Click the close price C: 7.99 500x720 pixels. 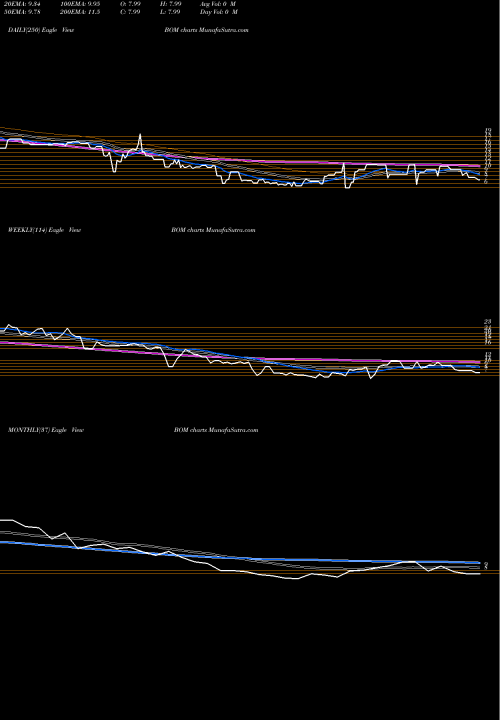[130, 12]
